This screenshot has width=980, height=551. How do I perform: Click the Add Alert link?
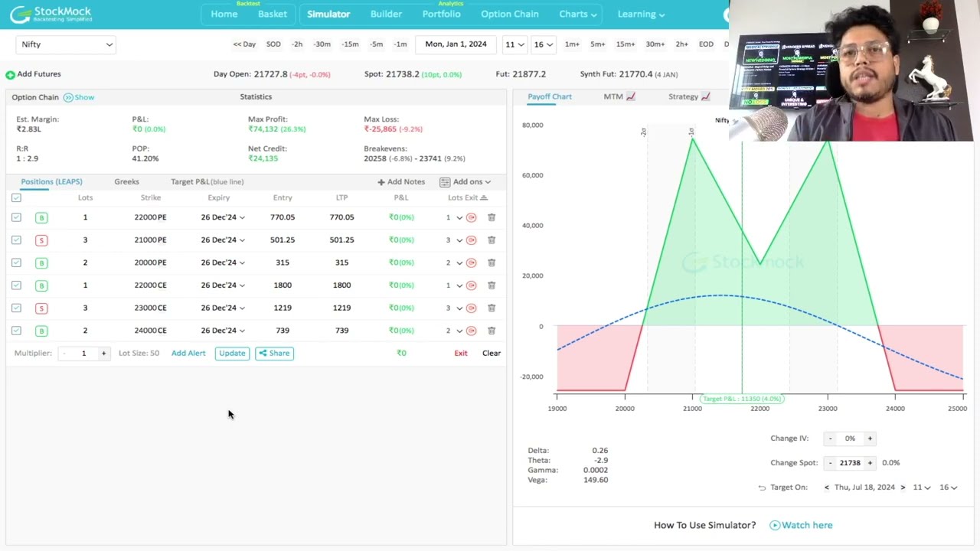(x=188, y=354)
